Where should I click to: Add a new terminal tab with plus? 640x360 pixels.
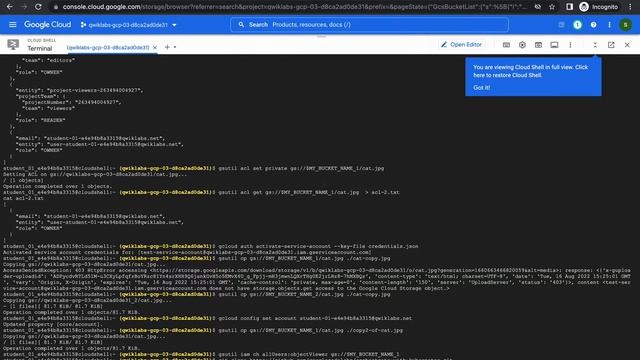(167, 47)
